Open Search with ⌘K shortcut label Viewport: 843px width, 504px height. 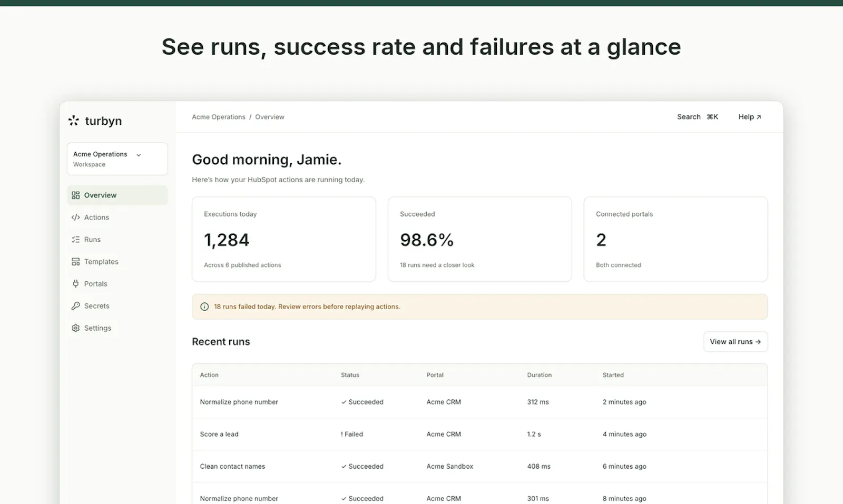698,117
